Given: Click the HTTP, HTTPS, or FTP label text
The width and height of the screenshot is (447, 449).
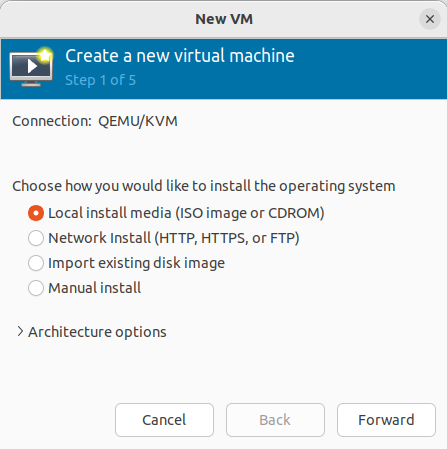Looking at the screenshot, I should [x=227, y=238].
